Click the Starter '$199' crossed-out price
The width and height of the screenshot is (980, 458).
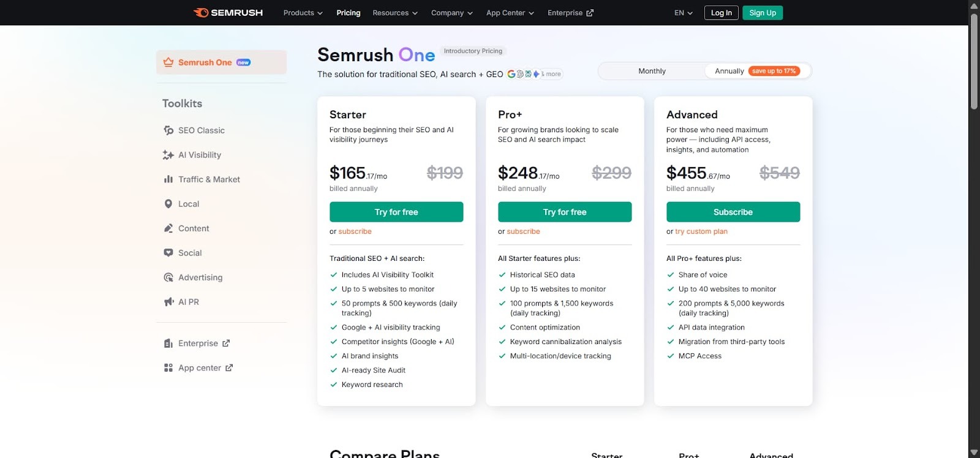pos(445,173)
